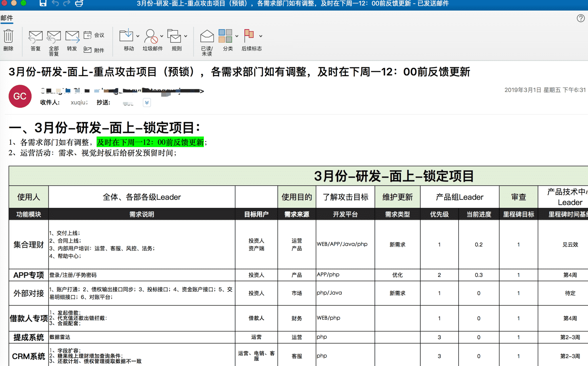
Task: Click the table title 3月份-研发-面上-锁定项目
Action: pyautogui.click(x=394, y=176)
